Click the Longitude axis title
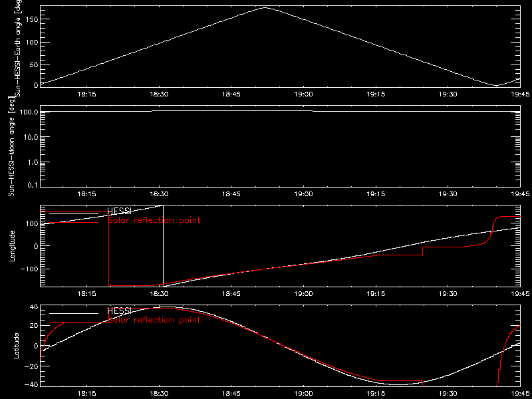Image resolution: width=532 pixels, height=399 pixels. [x=12, y=246]
